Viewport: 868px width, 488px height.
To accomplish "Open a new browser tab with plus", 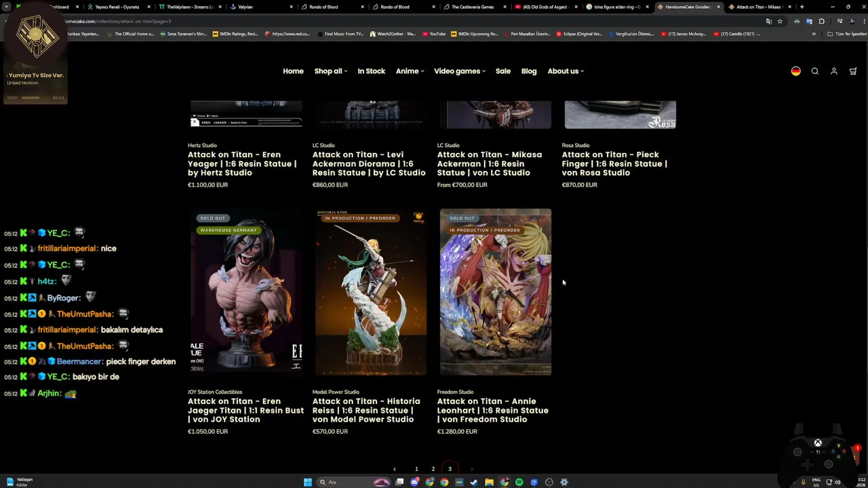I will [802, 7].
